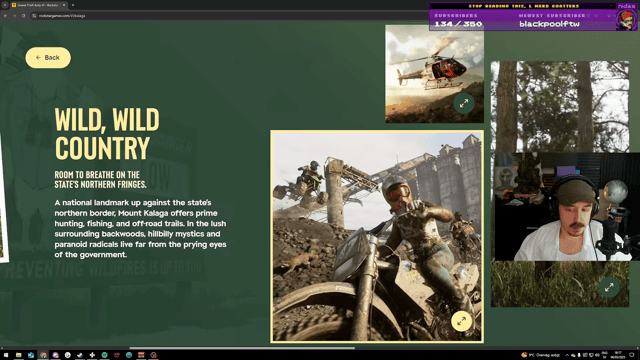
Task: Open the volume control in system tray
Action: 597,355
